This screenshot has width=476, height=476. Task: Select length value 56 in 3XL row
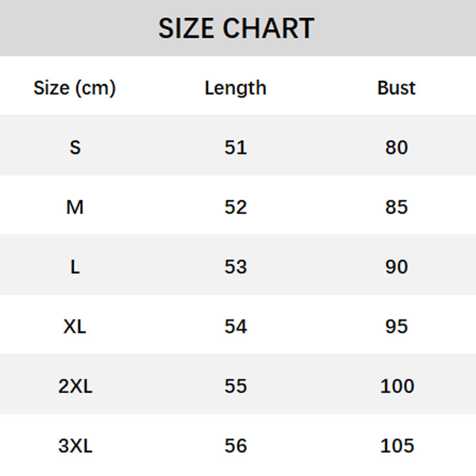pos(236,446)
